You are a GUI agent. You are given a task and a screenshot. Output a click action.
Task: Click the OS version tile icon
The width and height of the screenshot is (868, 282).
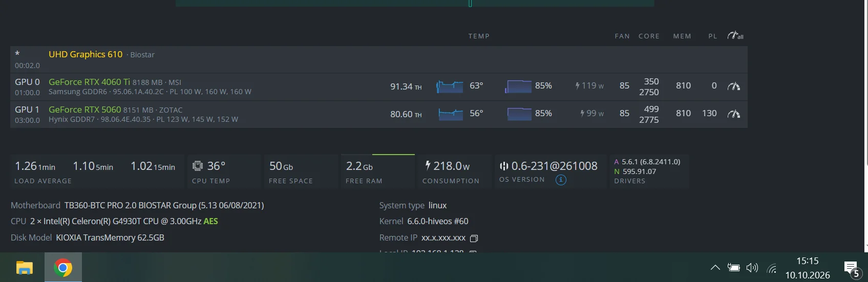click(504, 166)
